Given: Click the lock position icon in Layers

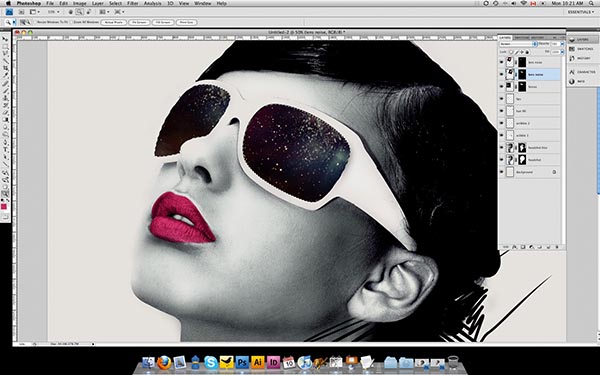Looking at the screenshot, I should 522,52.
